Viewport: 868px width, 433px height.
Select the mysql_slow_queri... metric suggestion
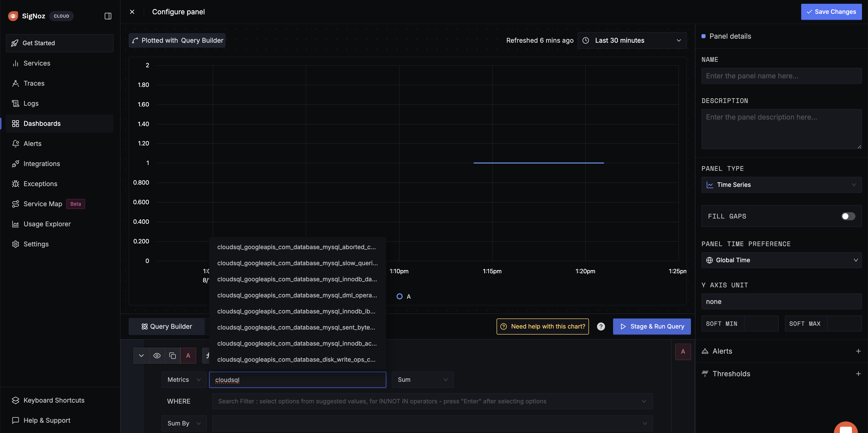pyautogui.click(x=298, y=263)
